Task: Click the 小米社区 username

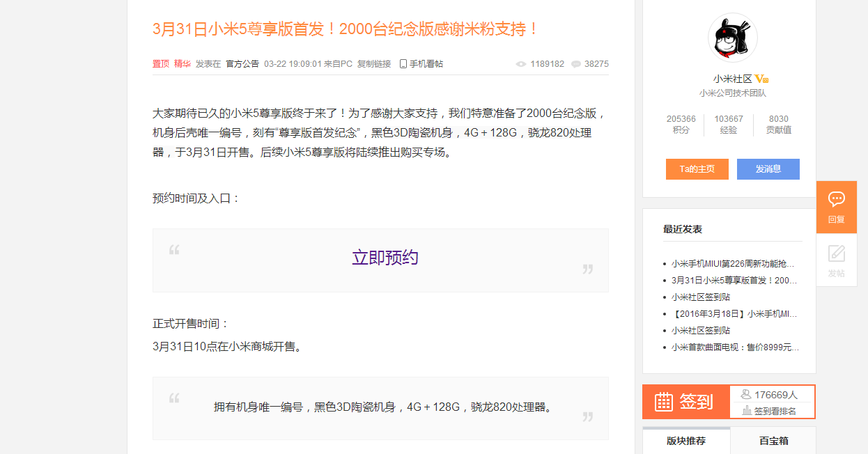Action: tap(733, 79)
